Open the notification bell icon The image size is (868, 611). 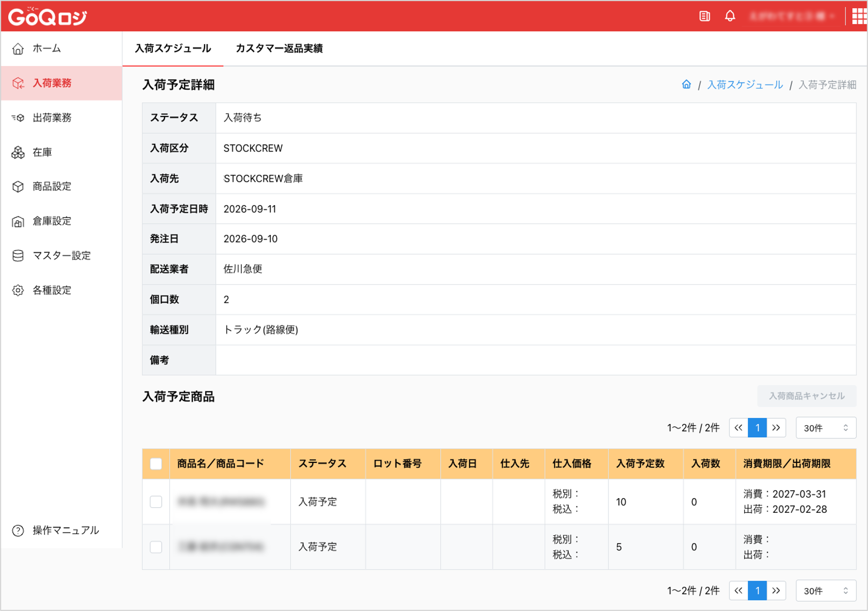pos(730,16)
